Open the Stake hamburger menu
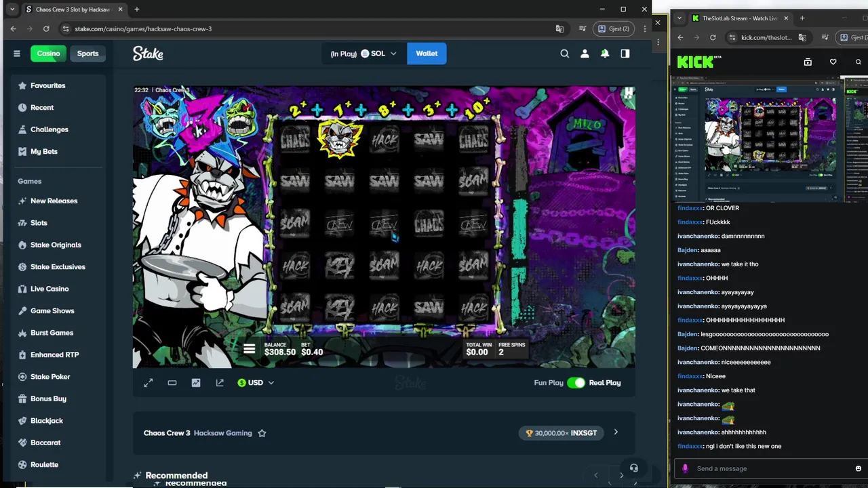 pyautogui.click(x=17, y=54)
